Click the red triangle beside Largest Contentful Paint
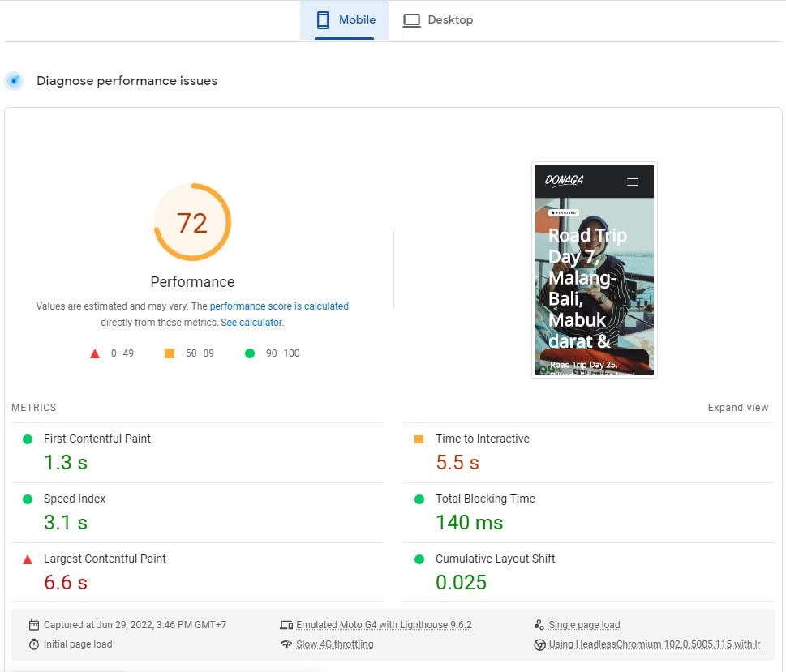This screenshot has width=786, height=672. click(28, 559)
